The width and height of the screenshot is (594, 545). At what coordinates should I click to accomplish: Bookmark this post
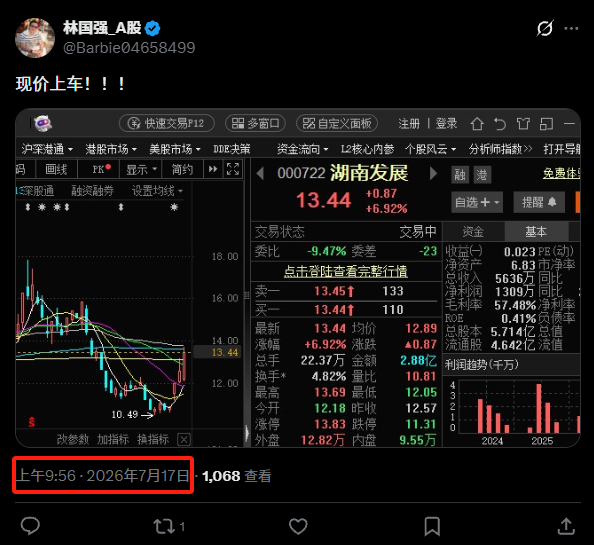tap(432, 526)
